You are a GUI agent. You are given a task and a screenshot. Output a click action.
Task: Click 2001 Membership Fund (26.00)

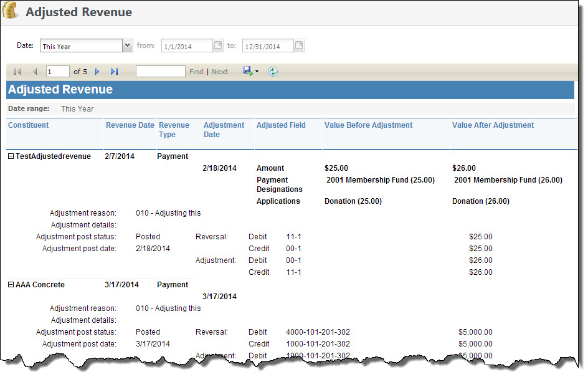tap(508, 179)
